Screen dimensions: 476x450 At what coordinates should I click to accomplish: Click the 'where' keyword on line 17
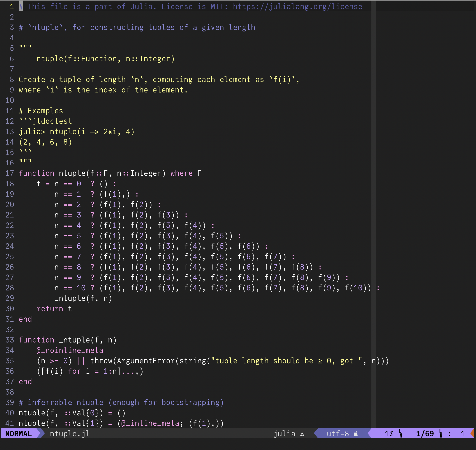coord(182,173)
